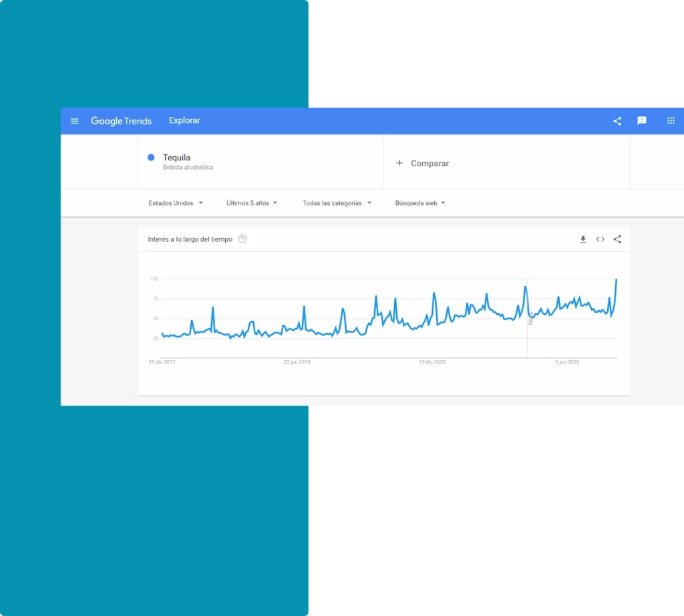The image size is (684, 616).
Task: Select the '13 dic 2020' axis label
Action: click(432, 362)
